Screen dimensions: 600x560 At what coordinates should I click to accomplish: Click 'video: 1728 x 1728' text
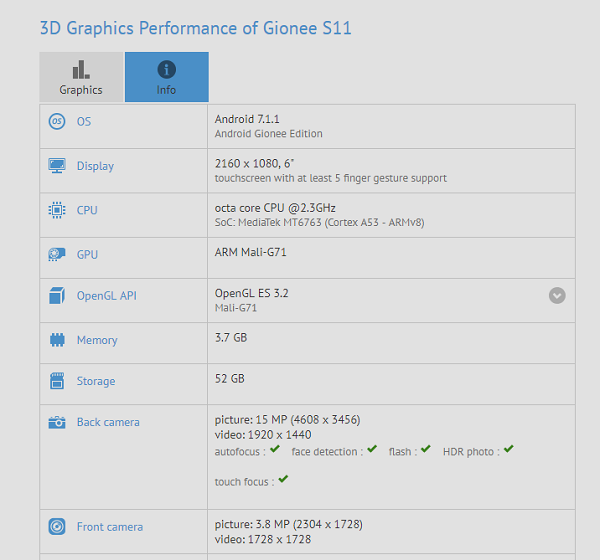(263, 539)
